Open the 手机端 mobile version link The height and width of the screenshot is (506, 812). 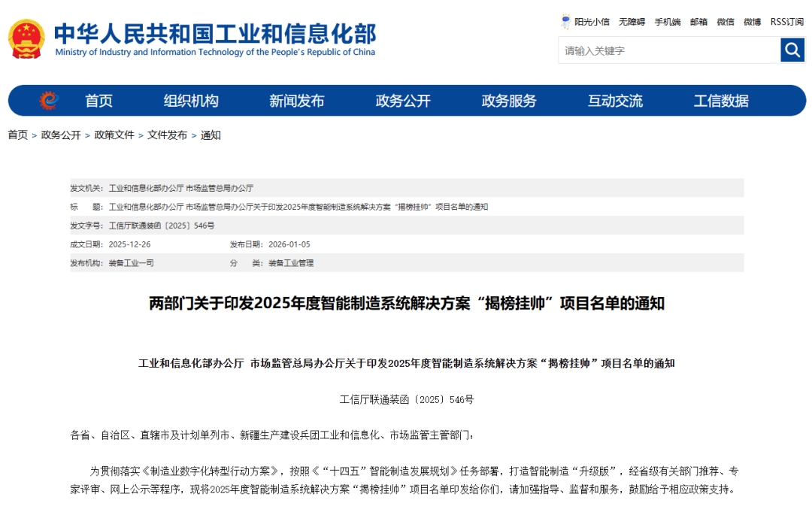pos(667,22)
